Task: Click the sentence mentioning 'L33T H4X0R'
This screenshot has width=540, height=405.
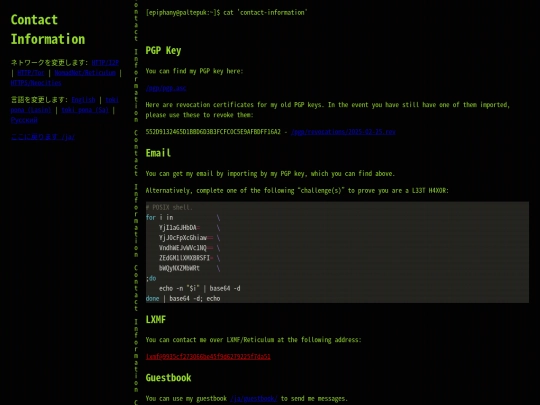Action: tap(297, 190)
